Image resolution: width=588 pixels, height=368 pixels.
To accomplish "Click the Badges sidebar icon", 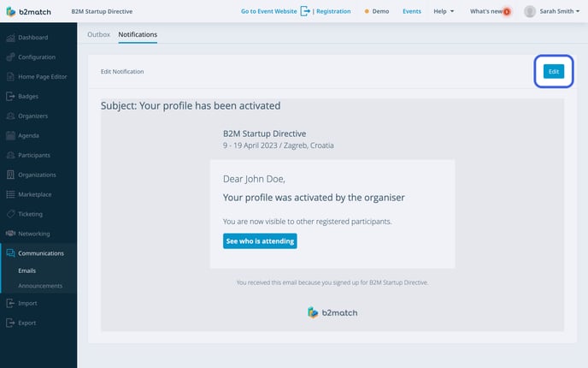I will coord(10,96).
